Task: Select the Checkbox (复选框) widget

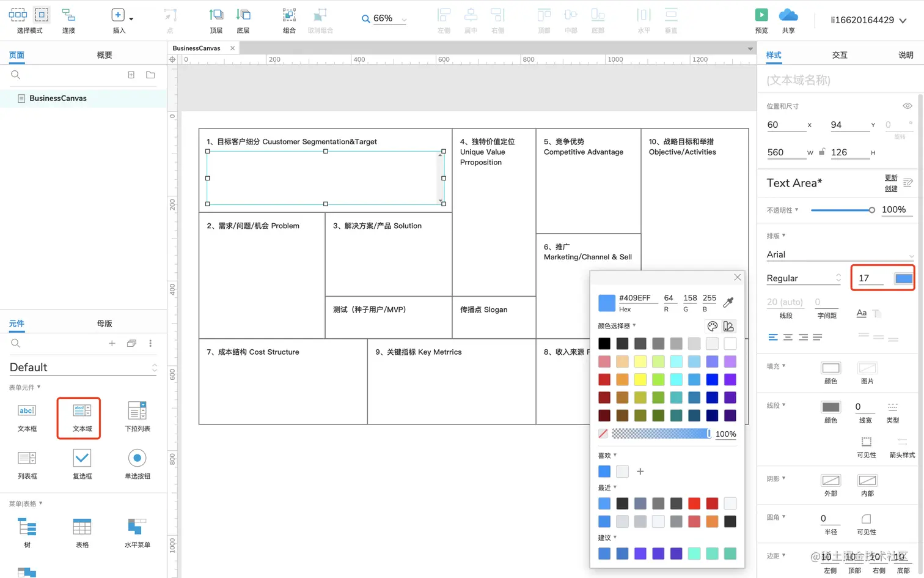Action: [82, 465]
